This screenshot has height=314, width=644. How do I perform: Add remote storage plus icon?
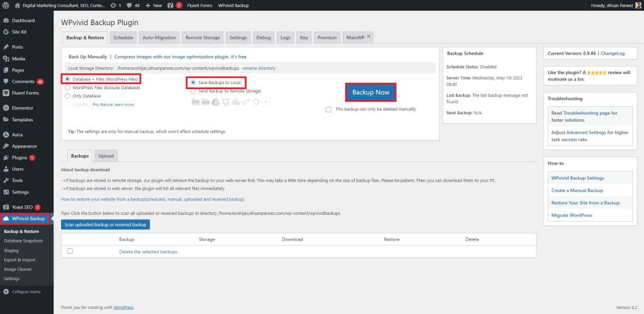(x=266, y=102)
